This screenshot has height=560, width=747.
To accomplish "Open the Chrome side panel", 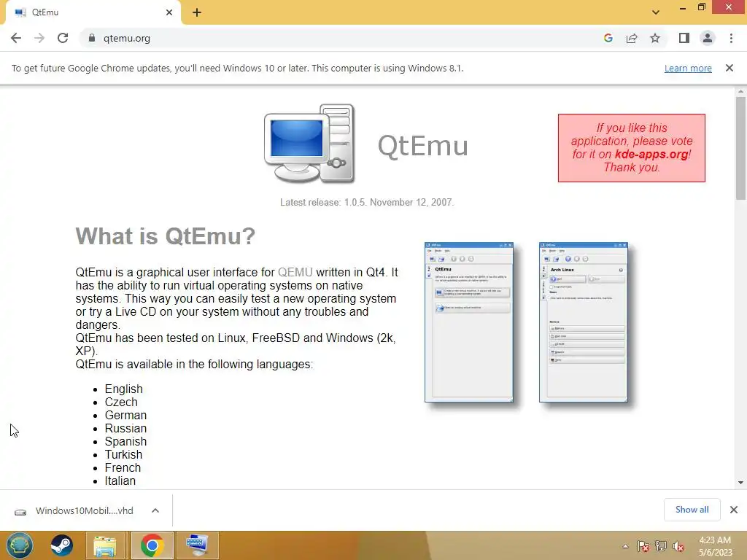I will pyautogui.click(x=684, y=38).
